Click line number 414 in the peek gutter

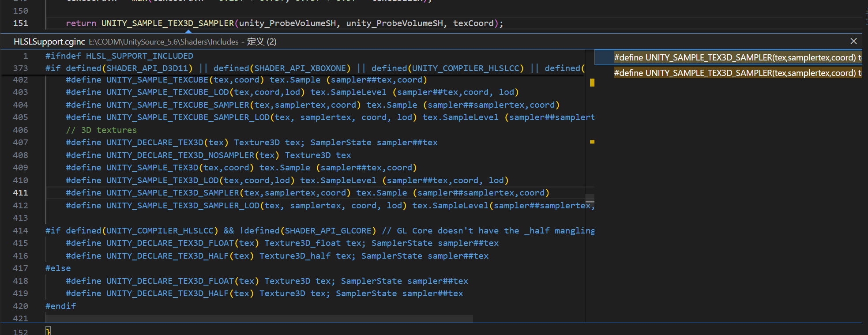[x=20, y=231]
